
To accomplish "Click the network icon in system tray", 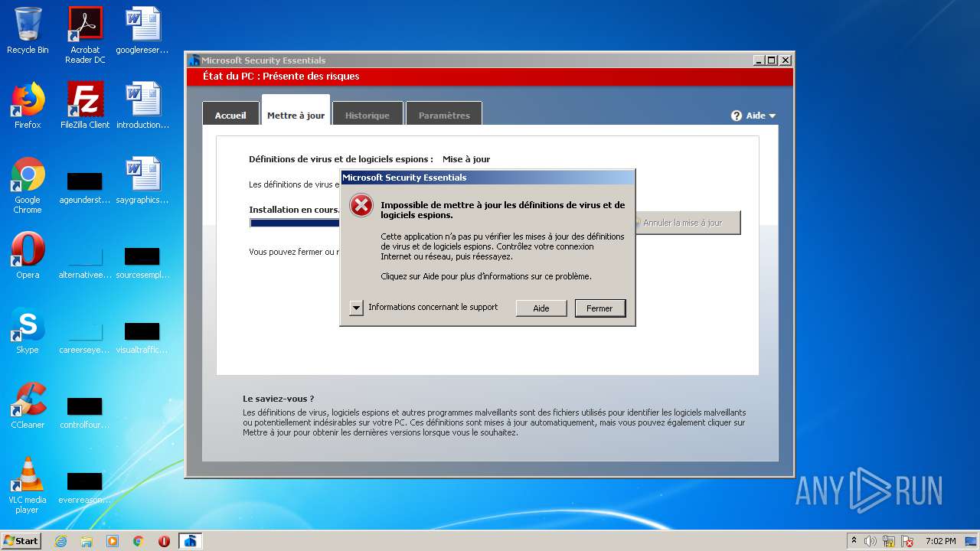I will (889, 541).
